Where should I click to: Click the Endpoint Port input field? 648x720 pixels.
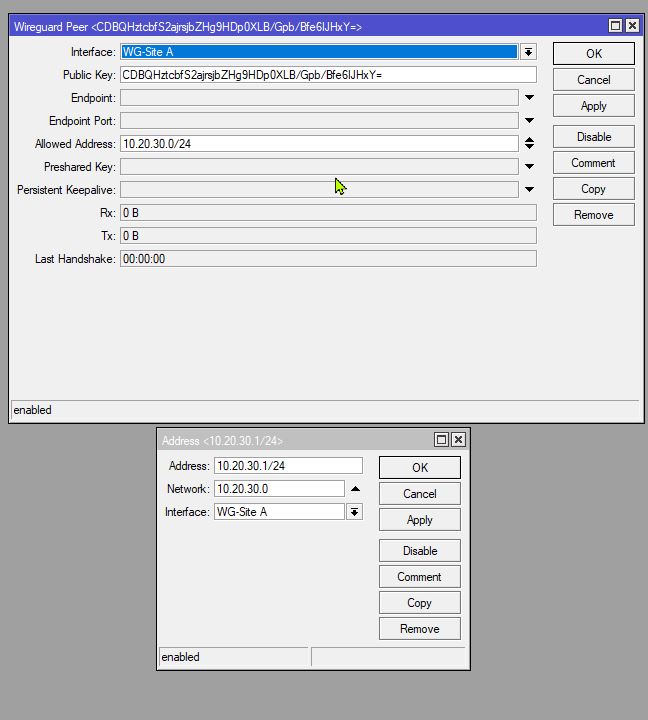[x=319, y=121]
